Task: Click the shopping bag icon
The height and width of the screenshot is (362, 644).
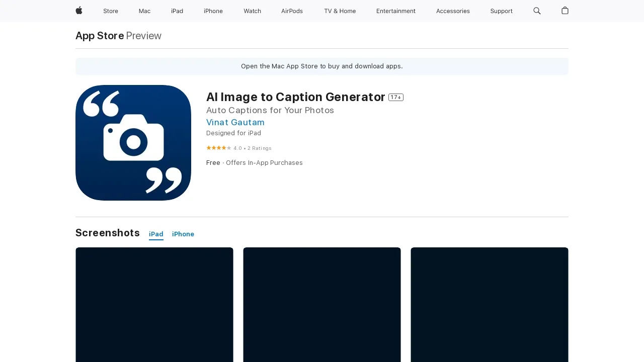Action: coord(565,11)
